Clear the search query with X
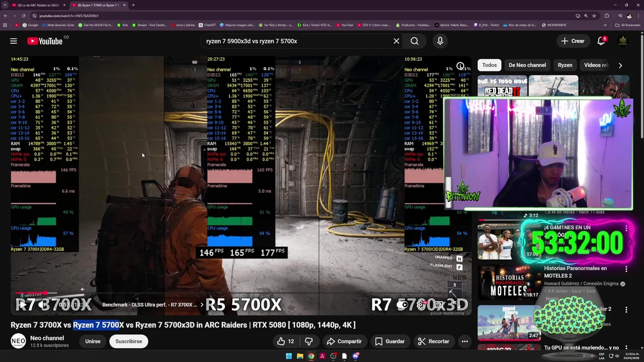Screen dimensions: 644x362 pos(396,41)
